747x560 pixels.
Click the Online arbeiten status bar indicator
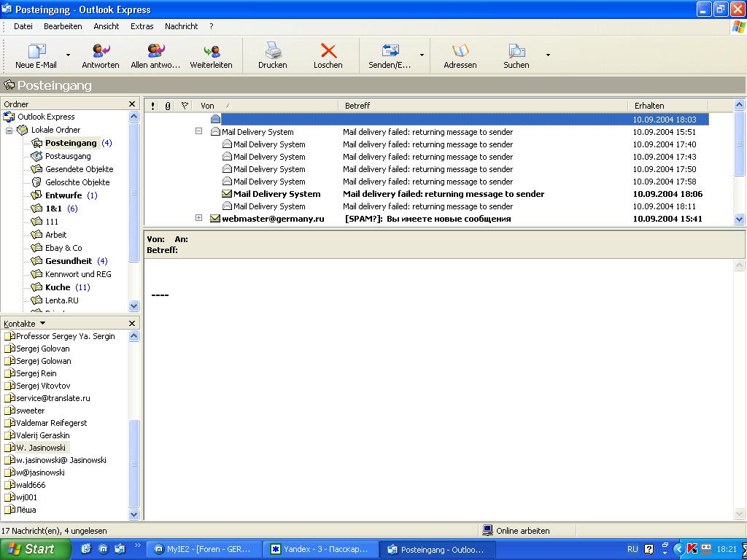click(516, 531)
